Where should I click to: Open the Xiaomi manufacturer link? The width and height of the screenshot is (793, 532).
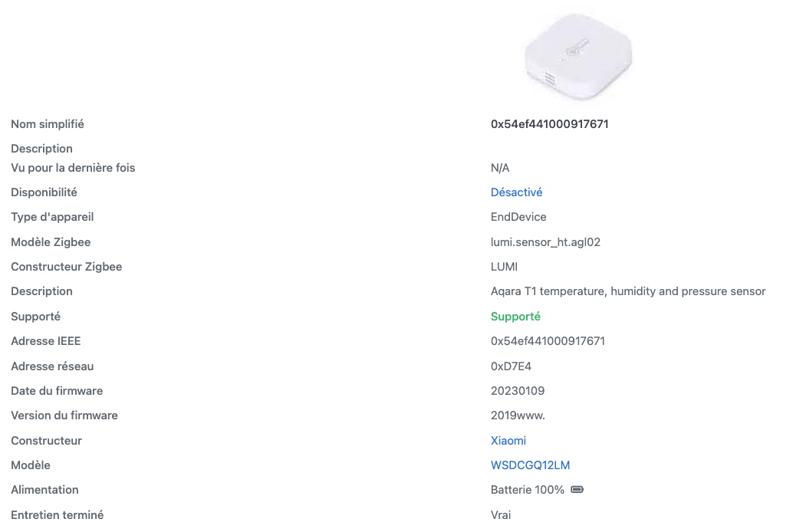tap(508, 441)
